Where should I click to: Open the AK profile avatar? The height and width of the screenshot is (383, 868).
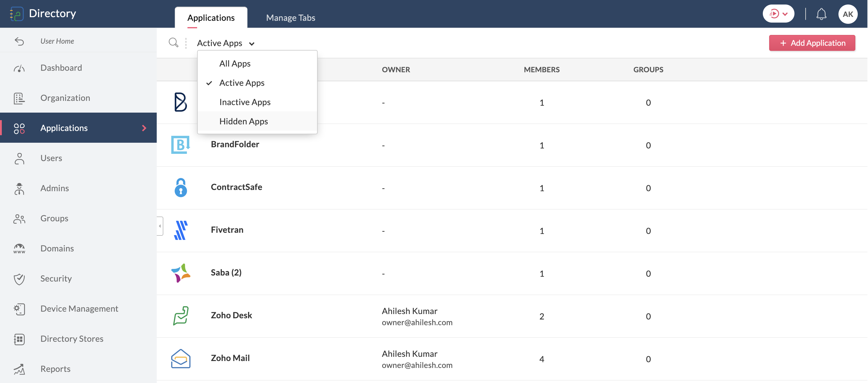(848, 14)
